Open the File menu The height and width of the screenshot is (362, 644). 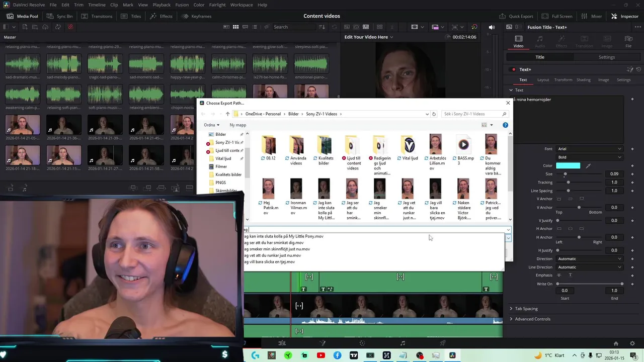tap(53, 5)
